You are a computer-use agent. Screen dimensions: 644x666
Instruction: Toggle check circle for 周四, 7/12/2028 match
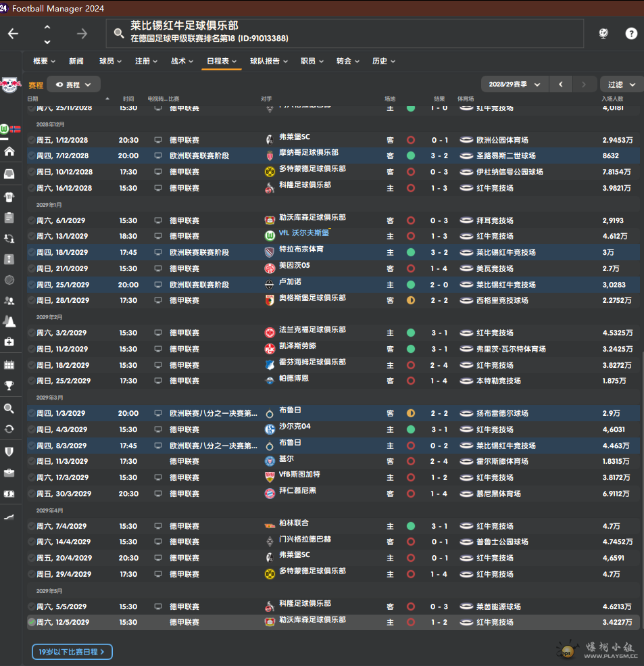[x=31, y=156]
